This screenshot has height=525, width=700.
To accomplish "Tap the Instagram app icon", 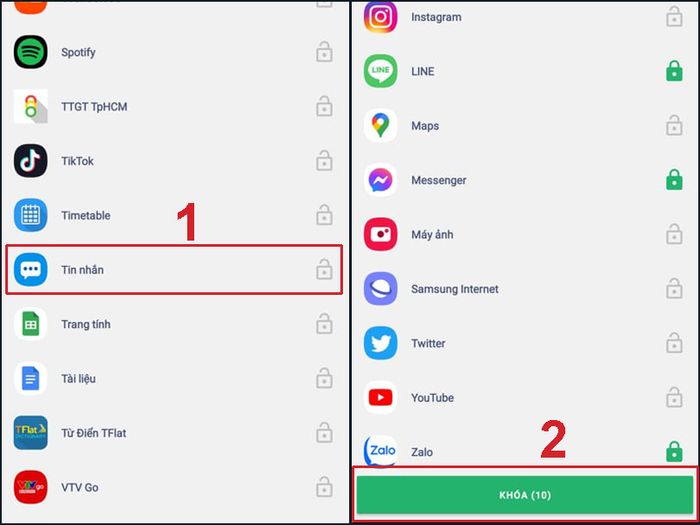I will [380, 17].
